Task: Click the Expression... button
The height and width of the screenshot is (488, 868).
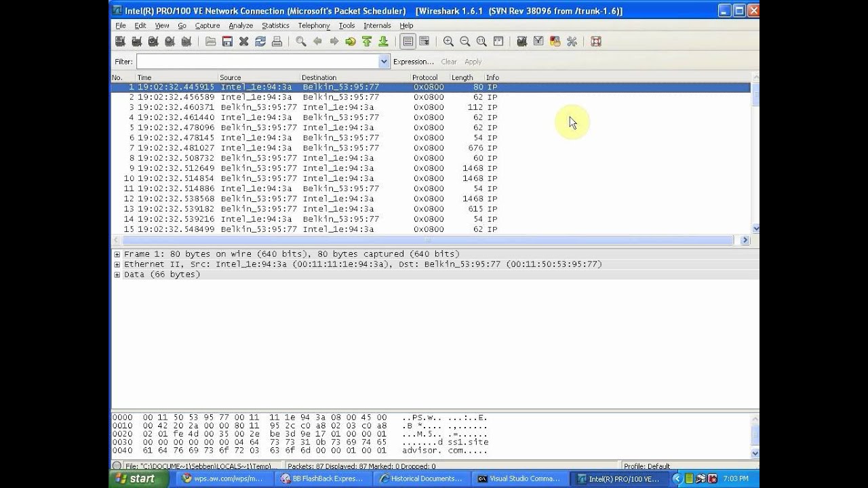Action: coord(414,62)
